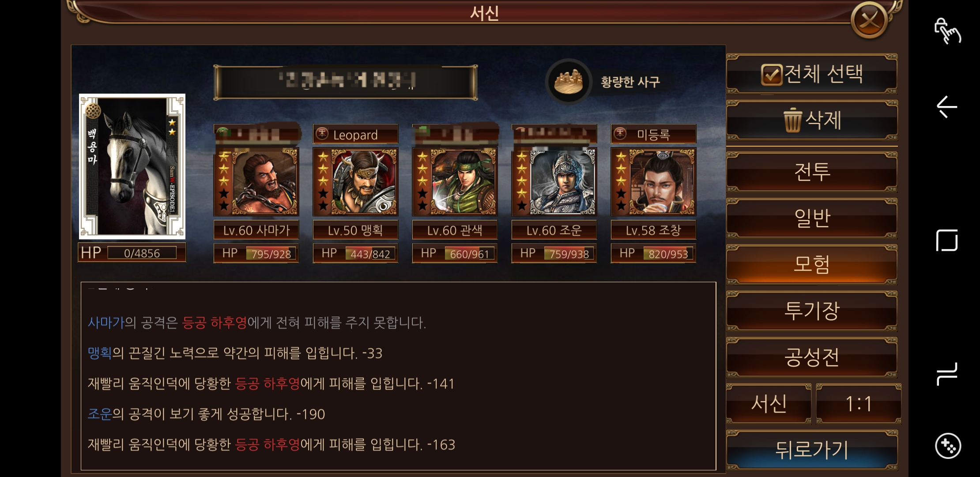The height and width of the screenshot is (477, 980).
Task: Switch to the 모험 adventure tab
Action: coord(812,265)
